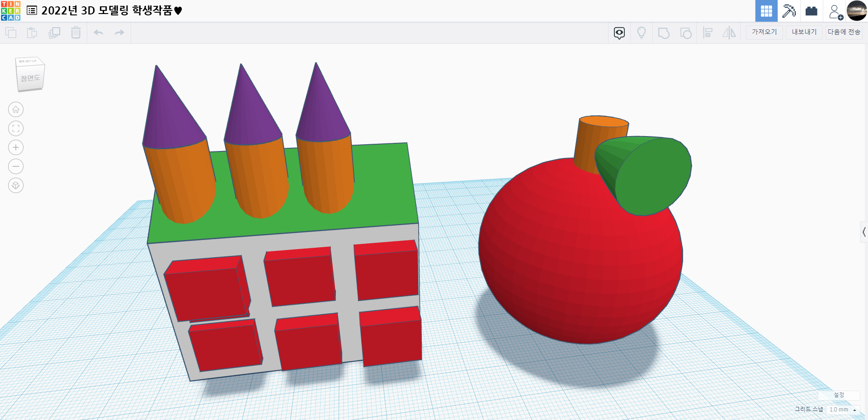868x420 pixels.
Task: Zoom out with the minus icon
Action: coord(16,166)
